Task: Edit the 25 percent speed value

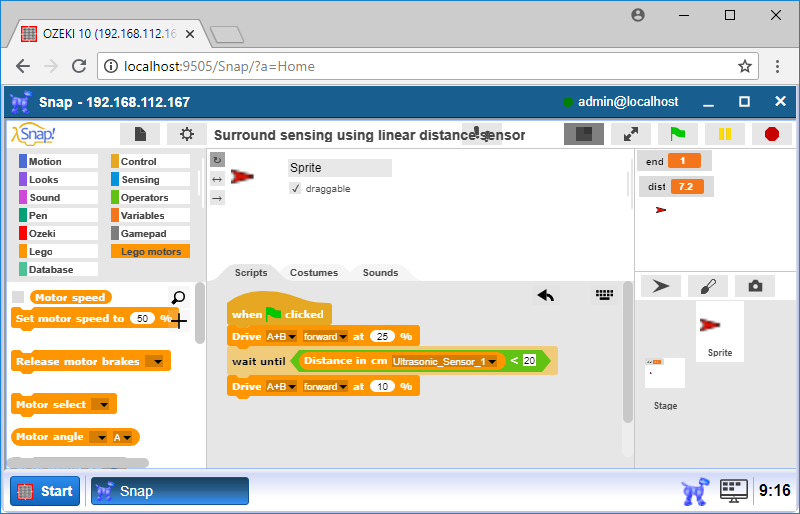Action: tap(383, 336)
